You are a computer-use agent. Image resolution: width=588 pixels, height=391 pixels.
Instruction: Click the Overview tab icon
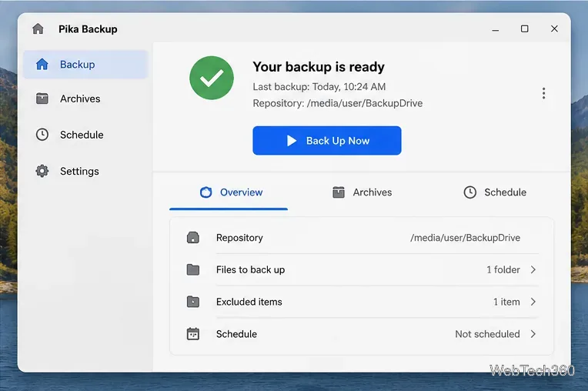pos(205,192)
